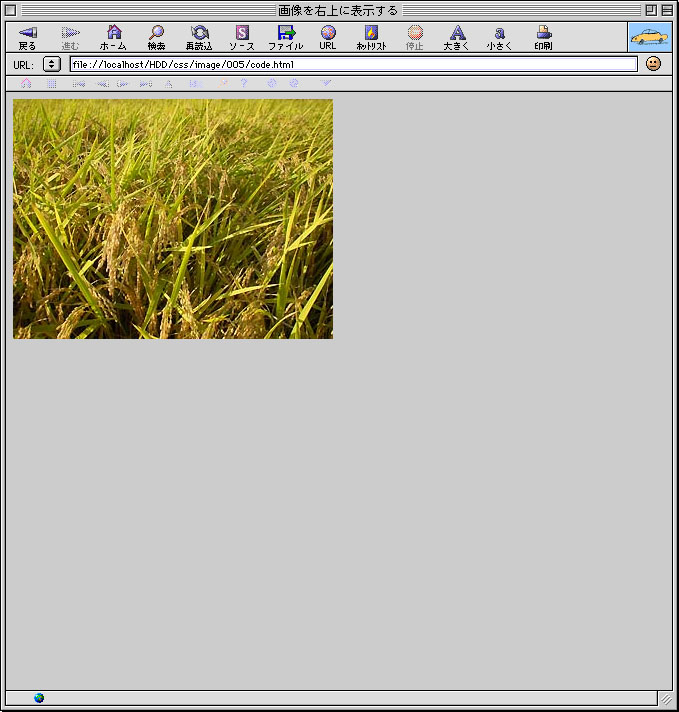Click the yellow car logo icon
Image resolution: width=679 pixels, height=712 pixels.
[650, 37]
